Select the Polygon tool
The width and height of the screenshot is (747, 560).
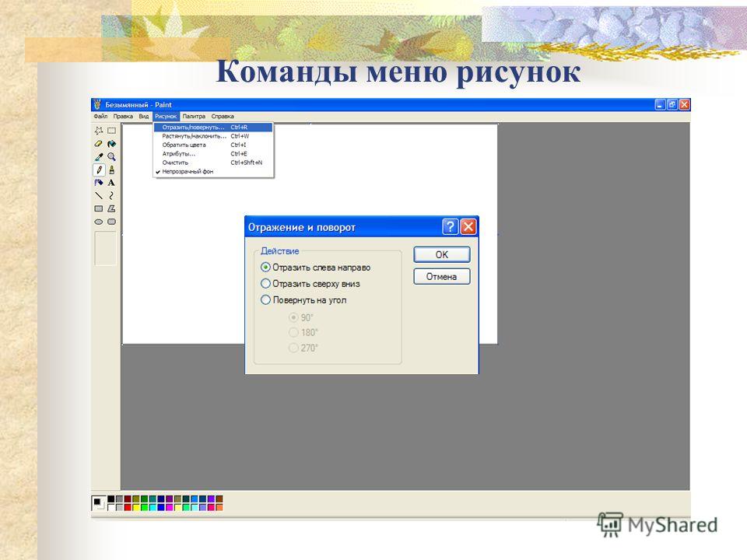click(111, 208)
